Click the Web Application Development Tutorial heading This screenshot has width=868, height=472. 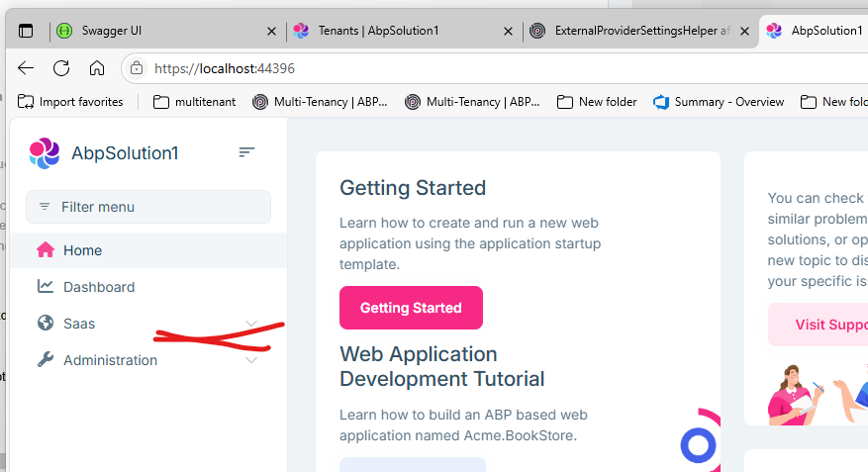click(441, 366)
